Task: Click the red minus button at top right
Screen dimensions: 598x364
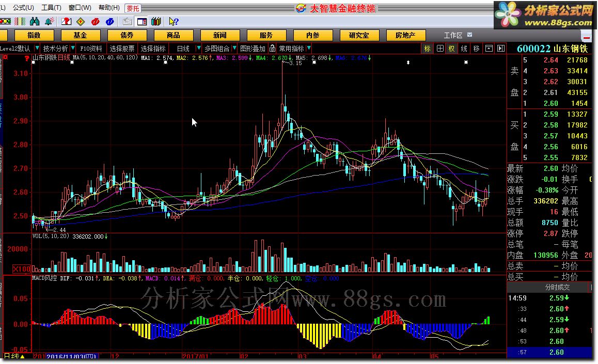Action: pyautogui.click(x=586, y=37)
